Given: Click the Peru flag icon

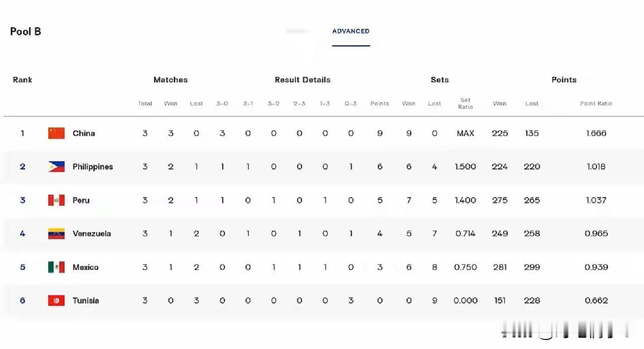Looking at the screenshot, I should [56, 200].
